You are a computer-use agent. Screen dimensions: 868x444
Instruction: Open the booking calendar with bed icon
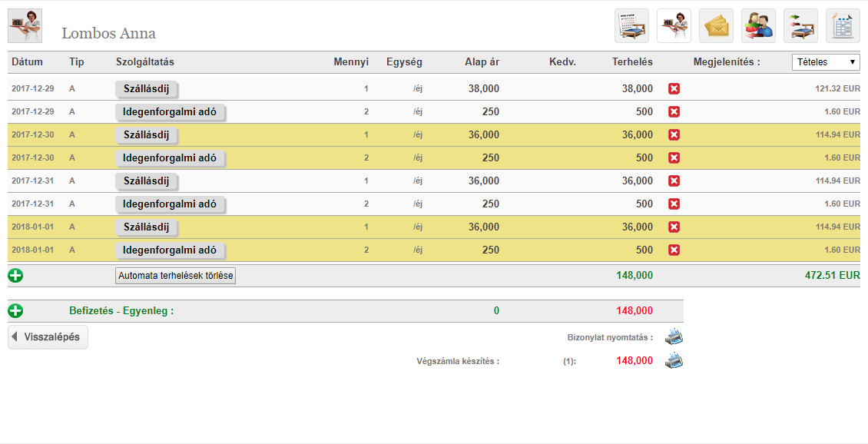631,26
